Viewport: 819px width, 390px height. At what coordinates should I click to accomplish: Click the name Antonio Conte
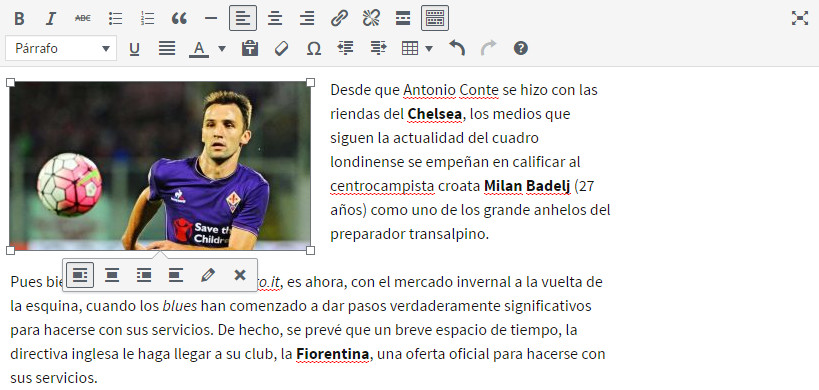coord(451,90)
